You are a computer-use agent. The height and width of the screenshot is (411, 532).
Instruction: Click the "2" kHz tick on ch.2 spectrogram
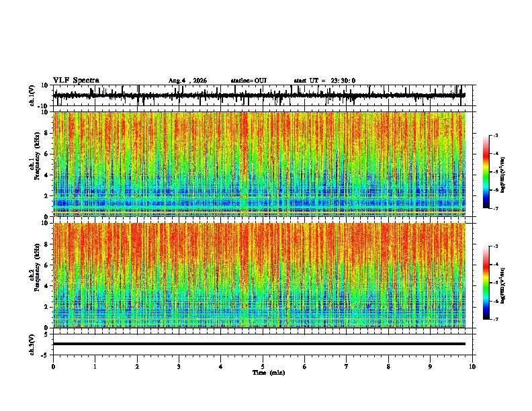tap(46, 307)
